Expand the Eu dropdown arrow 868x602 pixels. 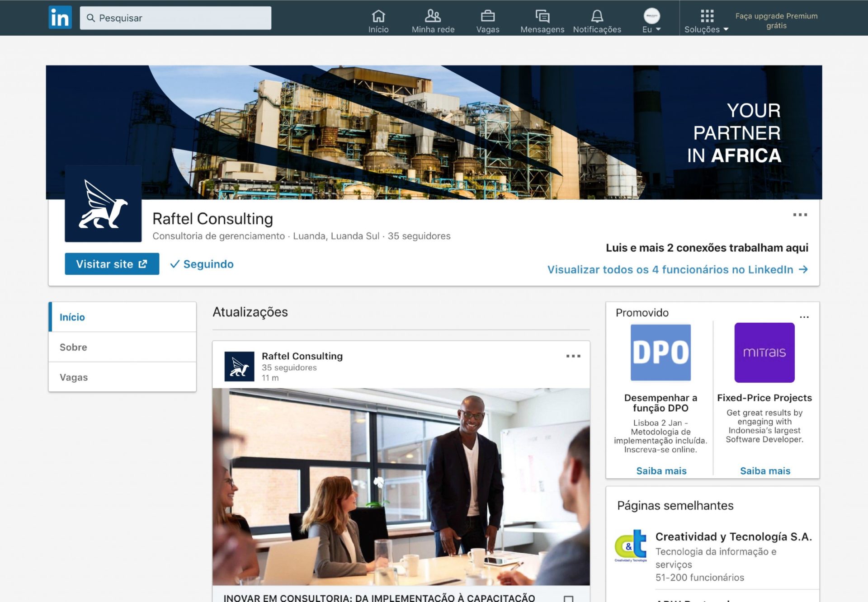tap(658, 29)
